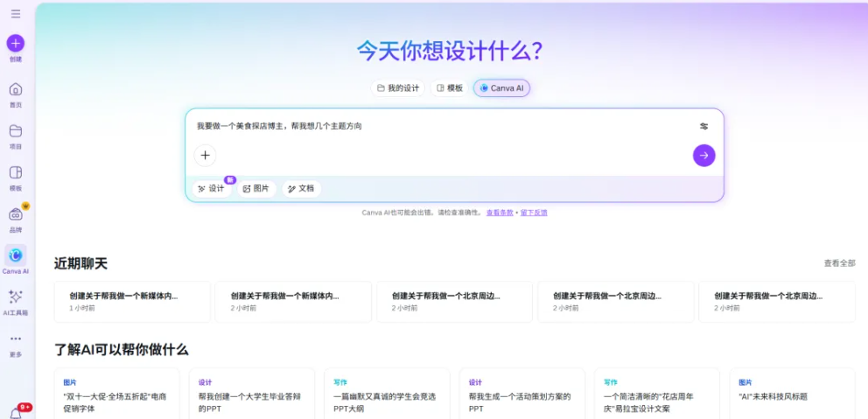
Task: Send the prompt with purple arrow button
Action: coord(703,156)
